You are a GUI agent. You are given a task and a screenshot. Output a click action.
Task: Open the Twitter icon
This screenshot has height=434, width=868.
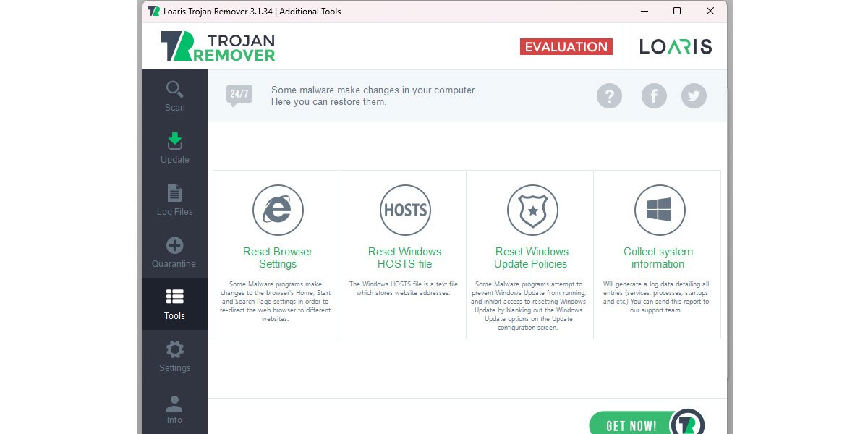coord(694,95)
